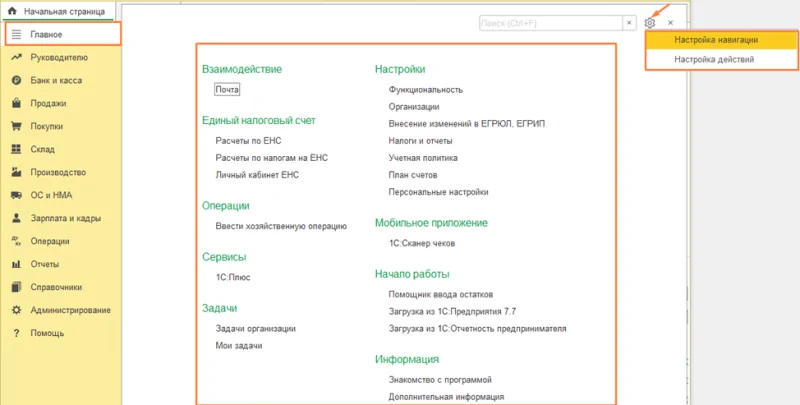This screenshot has width=800, height=405.
Task: Click the coin icon next to Банк и касса
Action: point(16,81)
